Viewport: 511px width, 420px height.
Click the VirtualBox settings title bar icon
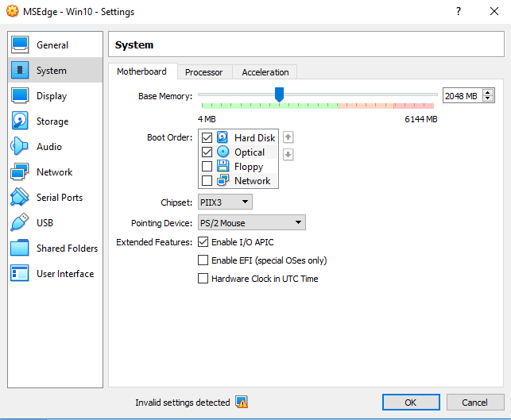click(x=13, y=11)
